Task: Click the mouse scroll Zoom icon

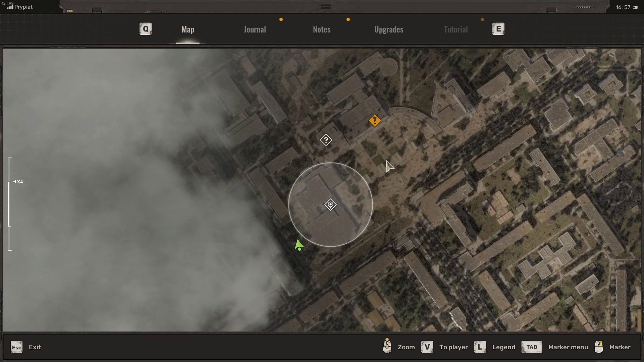Action: [x=387, y=346]
